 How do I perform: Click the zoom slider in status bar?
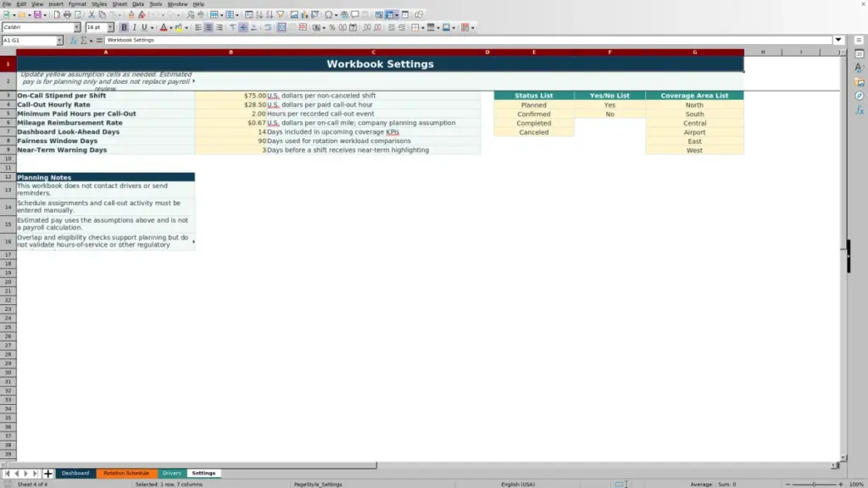814,484
